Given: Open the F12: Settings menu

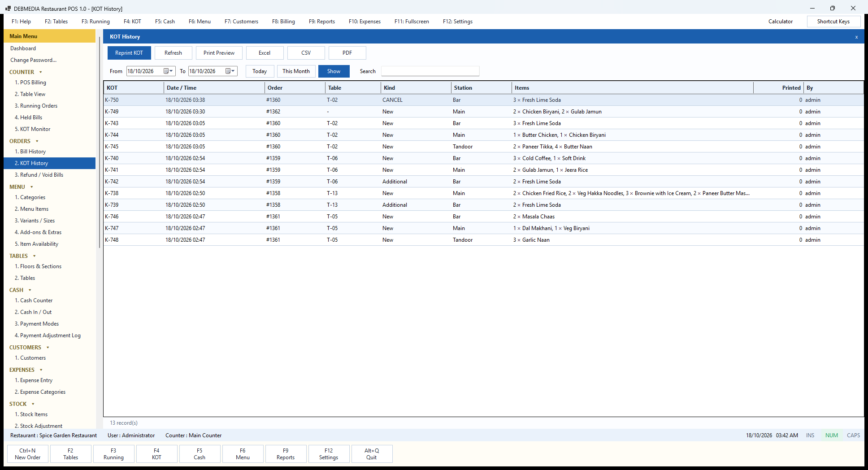Looking at the screenshot, I should [x=458, y=22].
